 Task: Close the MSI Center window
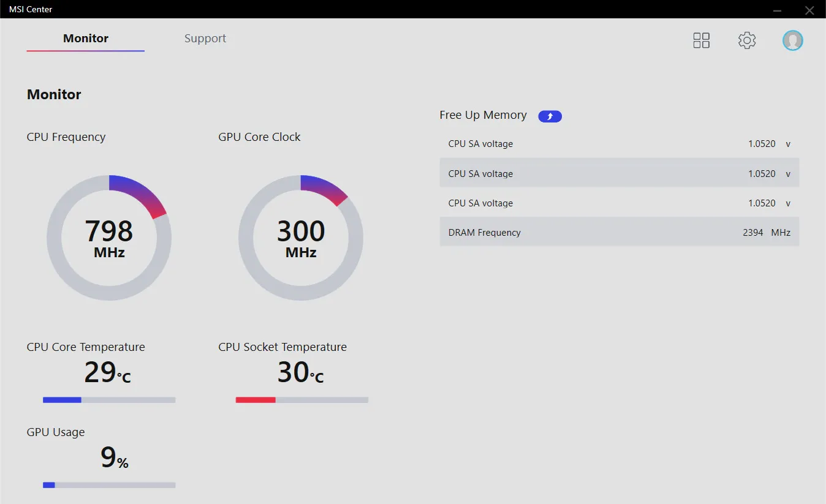(x=809, y=10)
